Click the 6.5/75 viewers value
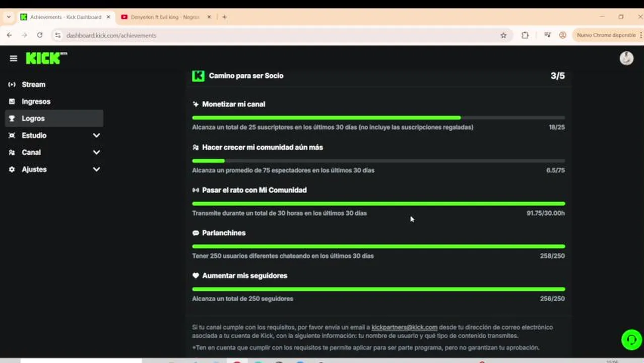644x363 pixels. (x=555, y=170)
